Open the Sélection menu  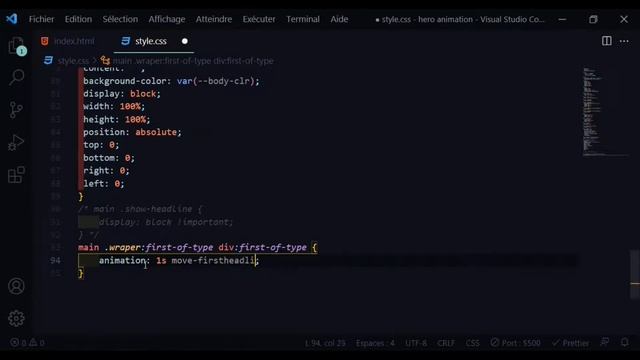tap(120, 19)
